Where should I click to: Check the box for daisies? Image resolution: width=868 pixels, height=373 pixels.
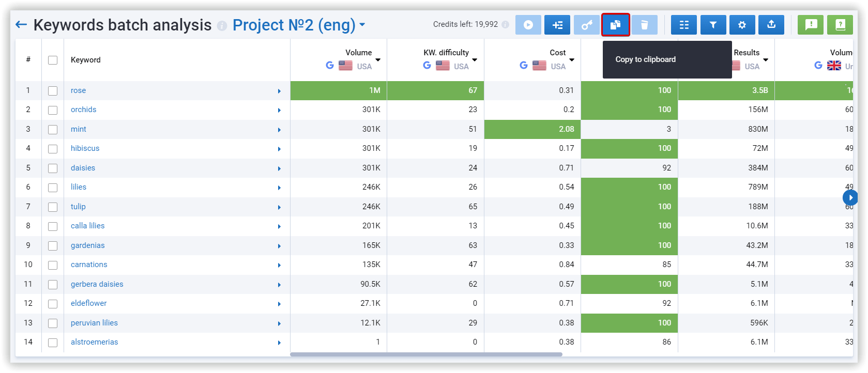point(53,168)
